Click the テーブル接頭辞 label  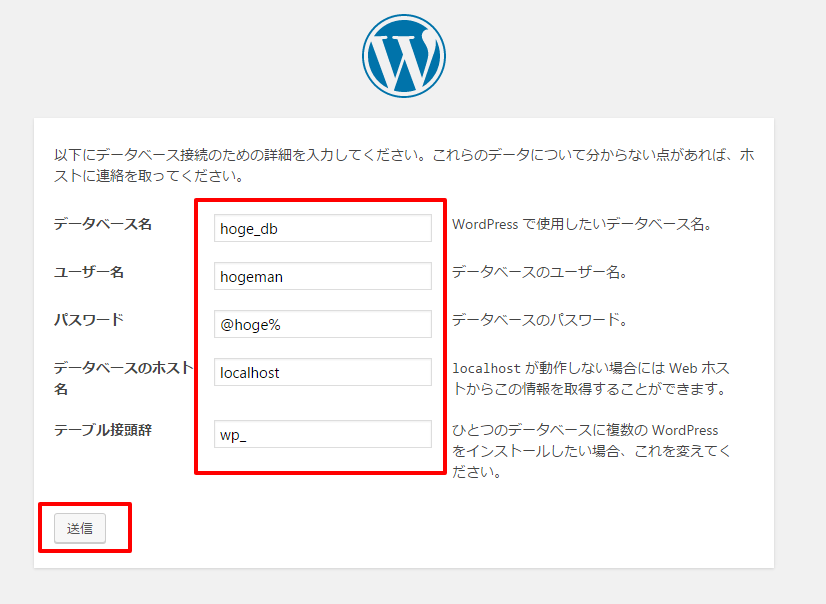point(103,430)
